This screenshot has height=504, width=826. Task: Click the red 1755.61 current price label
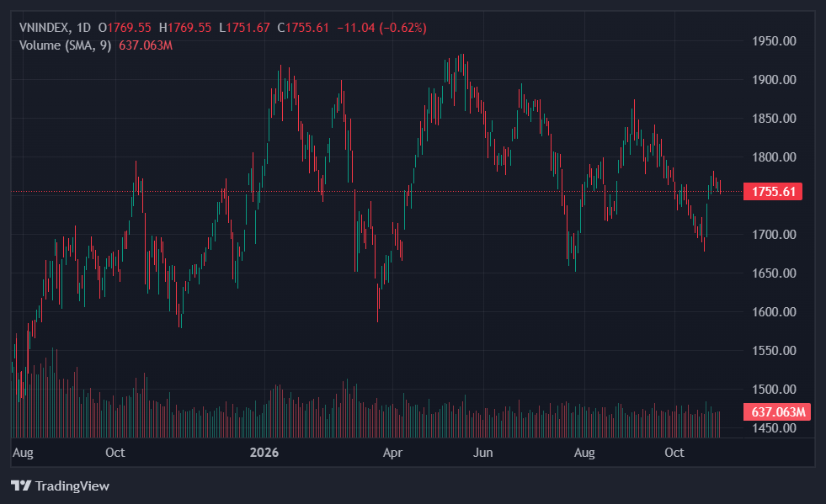tap(773, 191)
